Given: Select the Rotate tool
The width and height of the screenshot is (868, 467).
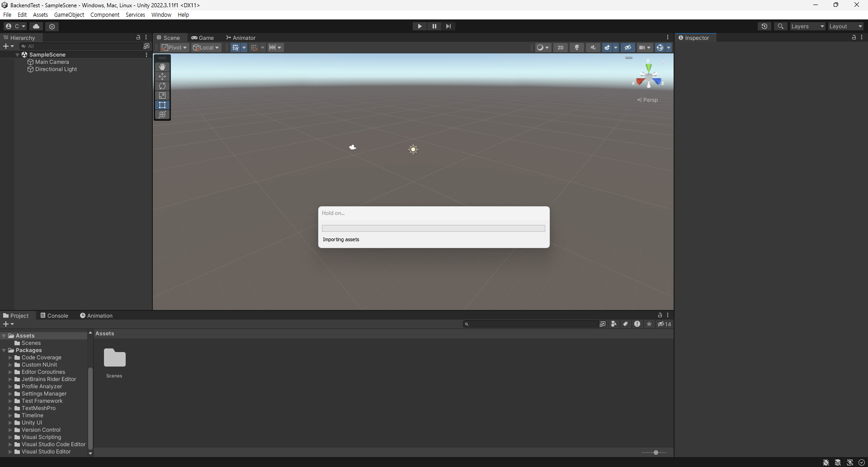Looking at the screenshot, I should (162, 86).
